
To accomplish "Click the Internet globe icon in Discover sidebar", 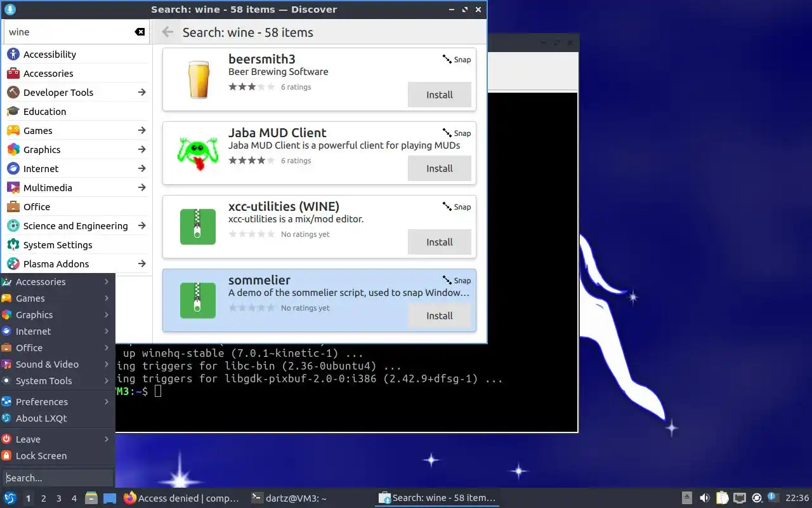I will (x=13, y=169).
